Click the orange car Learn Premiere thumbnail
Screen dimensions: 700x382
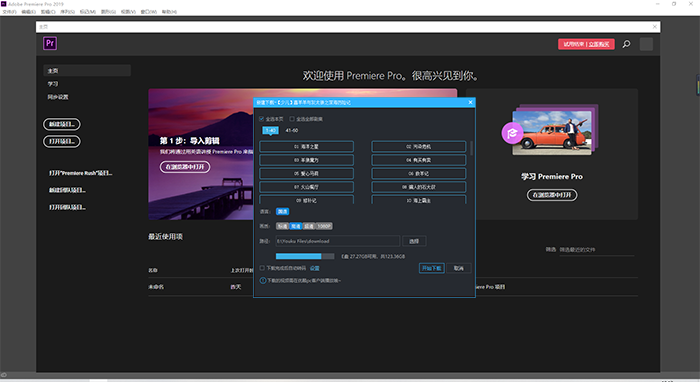pos(552,133)
